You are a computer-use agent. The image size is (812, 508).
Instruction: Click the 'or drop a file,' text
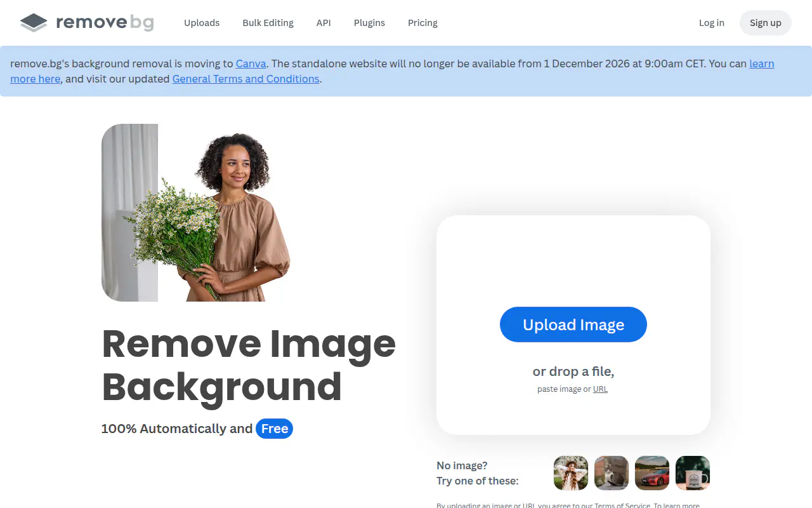point(573,371)
